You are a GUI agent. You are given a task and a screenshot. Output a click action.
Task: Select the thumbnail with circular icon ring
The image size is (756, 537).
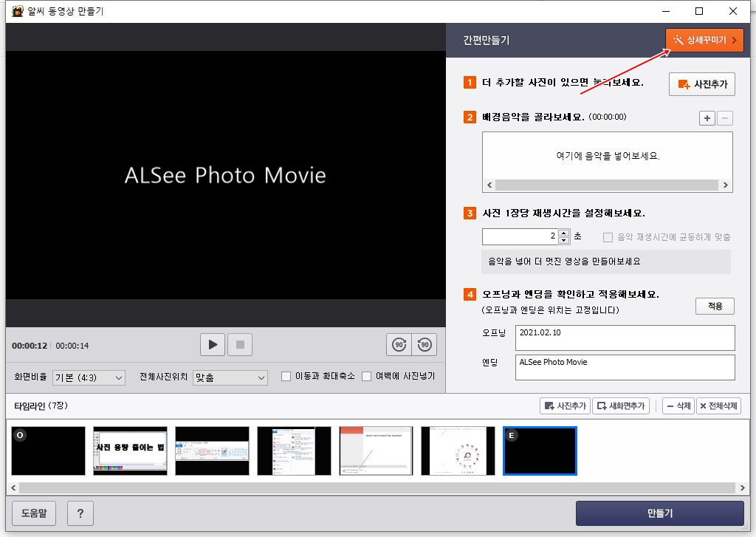pos(458,451)
